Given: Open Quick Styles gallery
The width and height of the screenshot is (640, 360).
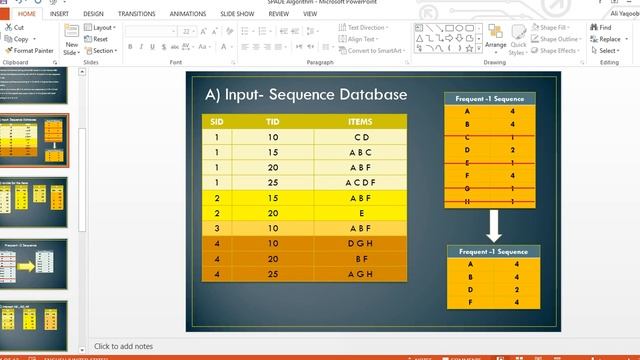Looking at the screenshot, I should [x=518, y=40].
